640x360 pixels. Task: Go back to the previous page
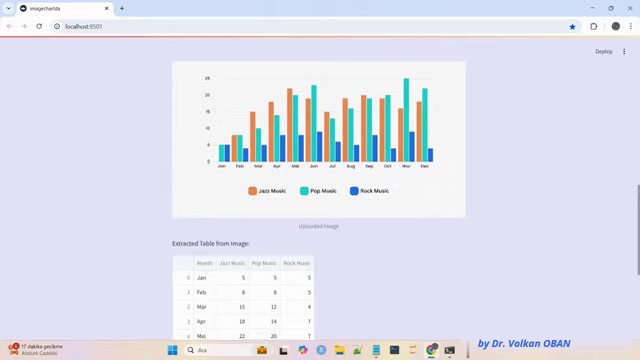pyautogui.click(x=9, y=26)
